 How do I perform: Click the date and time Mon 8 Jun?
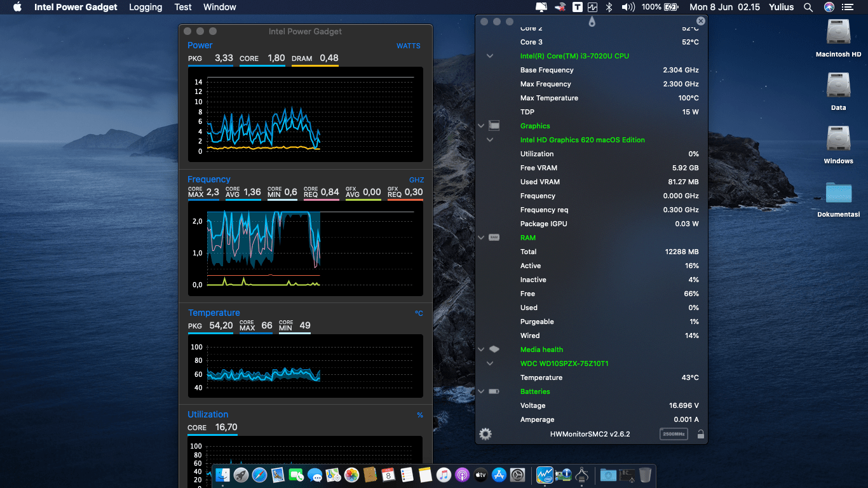[724, 7]
